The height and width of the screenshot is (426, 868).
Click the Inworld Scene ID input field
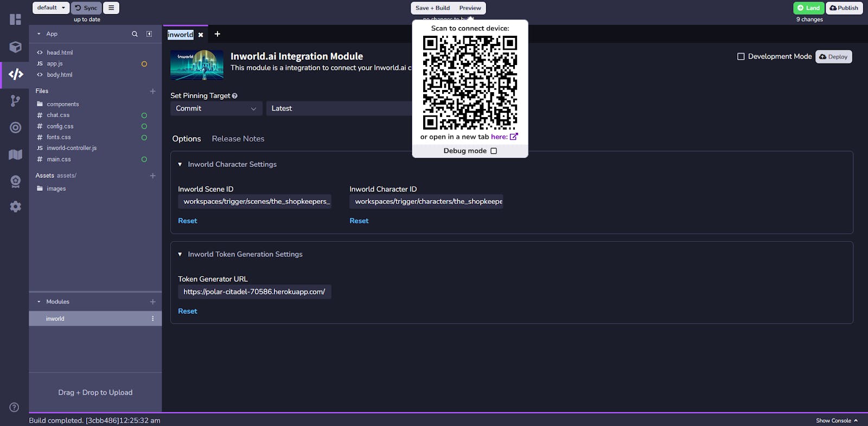(x=254, y=202)
